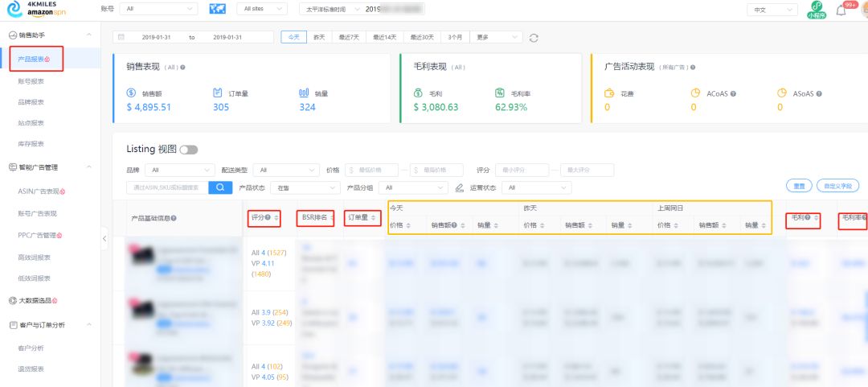Screen dimensions: 868x387
Task: Open the 账号 account dropdown
Action: click(x=160, y=9)
